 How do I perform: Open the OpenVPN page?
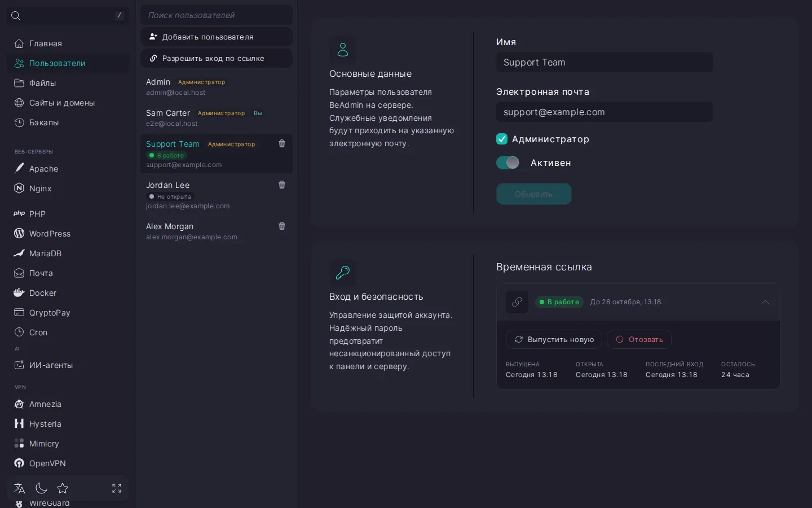tap(68, 463)
